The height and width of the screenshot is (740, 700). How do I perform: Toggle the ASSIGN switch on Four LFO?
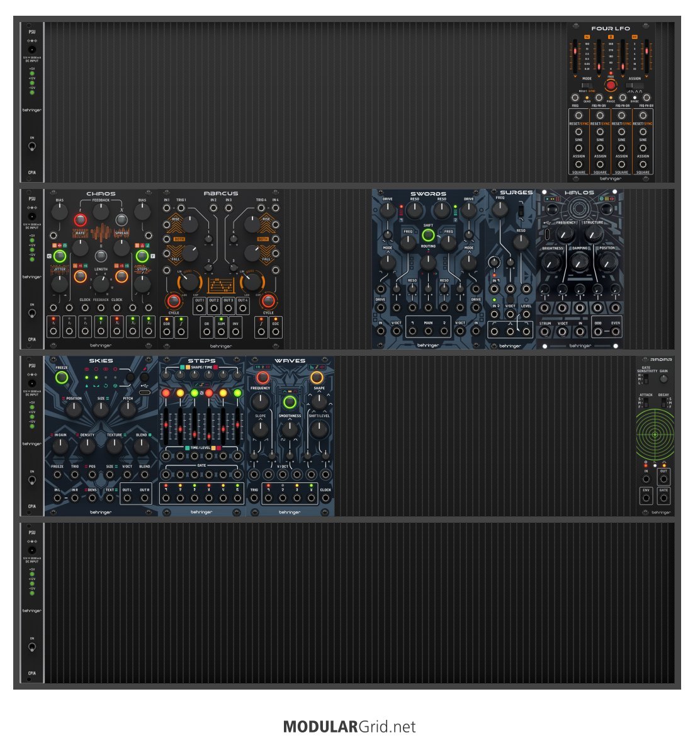point(635,86)
